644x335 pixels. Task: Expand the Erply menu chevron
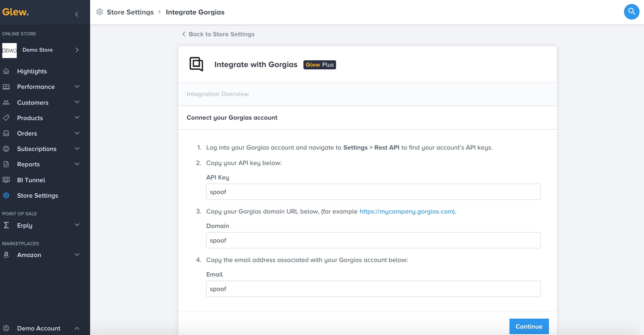pyautogui.click(x=77, y=225)
